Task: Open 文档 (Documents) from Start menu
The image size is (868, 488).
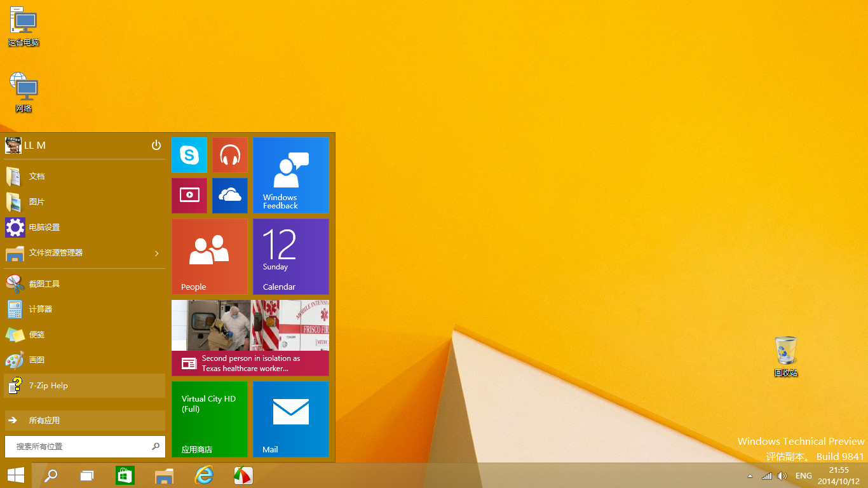Action: point(85,176)
